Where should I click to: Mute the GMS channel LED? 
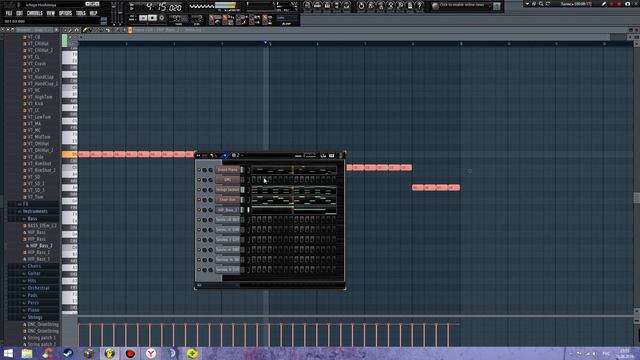[199, 180]
